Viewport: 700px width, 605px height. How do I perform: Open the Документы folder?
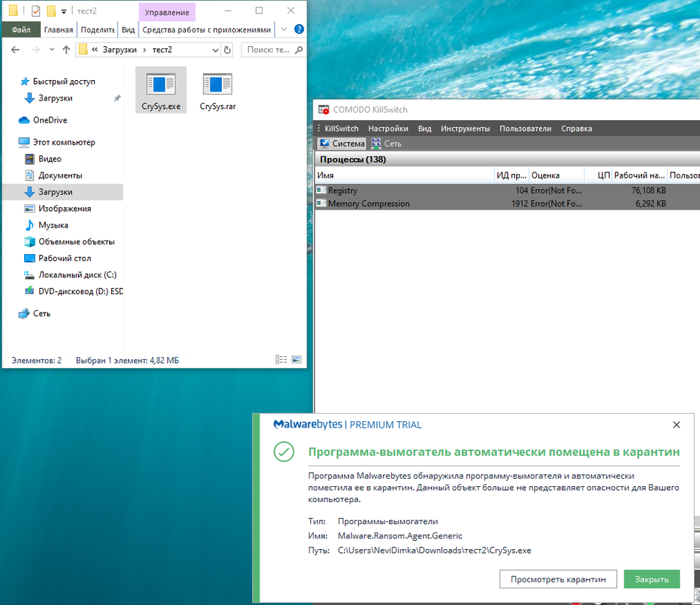(54, 175)
